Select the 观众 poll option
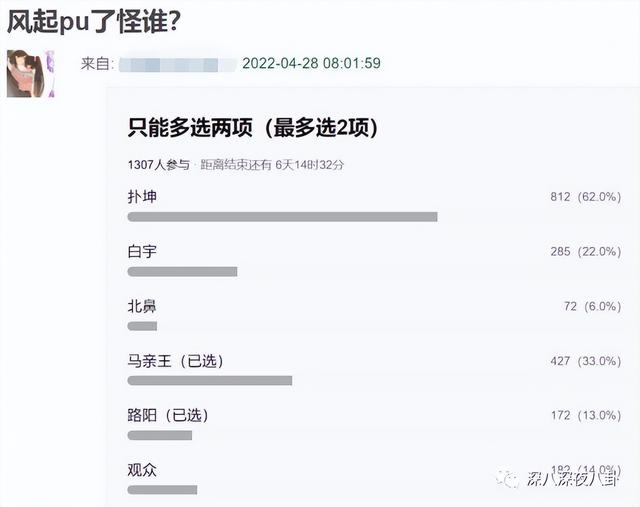 (142, 470)
